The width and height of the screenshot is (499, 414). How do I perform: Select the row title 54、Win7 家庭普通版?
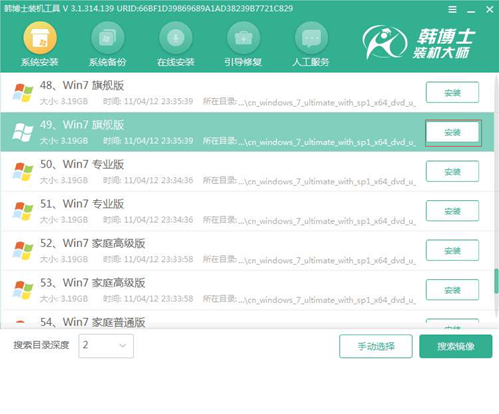coord(93,322)
